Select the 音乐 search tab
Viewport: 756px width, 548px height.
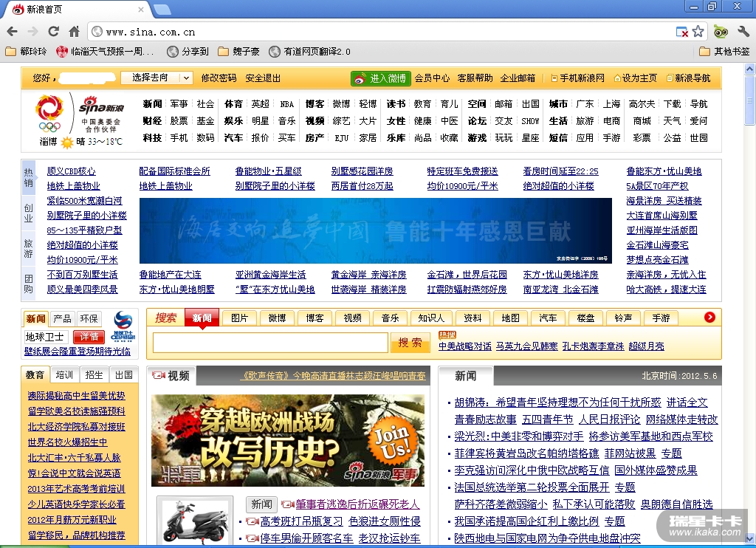[390, 318]
